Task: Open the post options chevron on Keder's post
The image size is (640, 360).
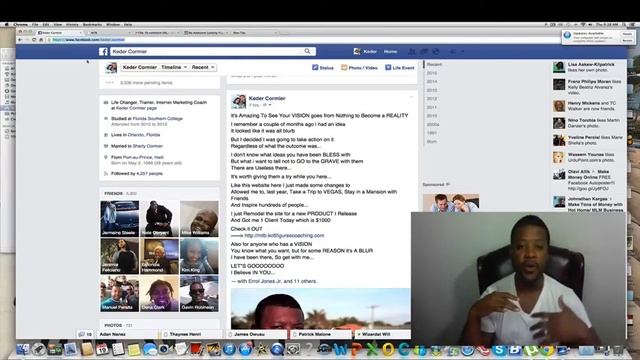Action: pyautogui.click(x=411, y=97)
